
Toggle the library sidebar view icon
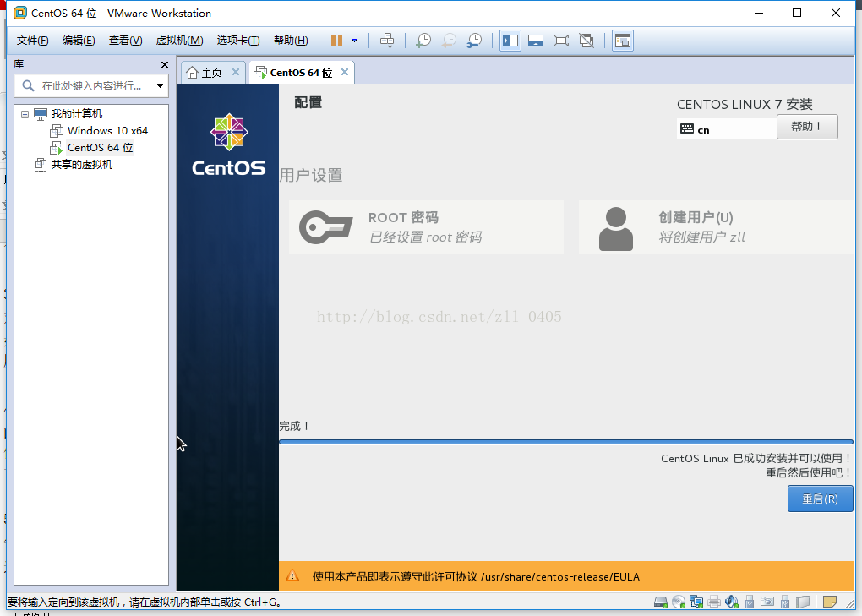(510, 40)
